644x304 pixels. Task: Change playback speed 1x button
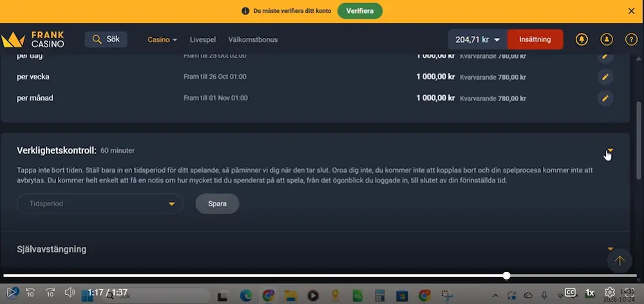click(590, 293)
